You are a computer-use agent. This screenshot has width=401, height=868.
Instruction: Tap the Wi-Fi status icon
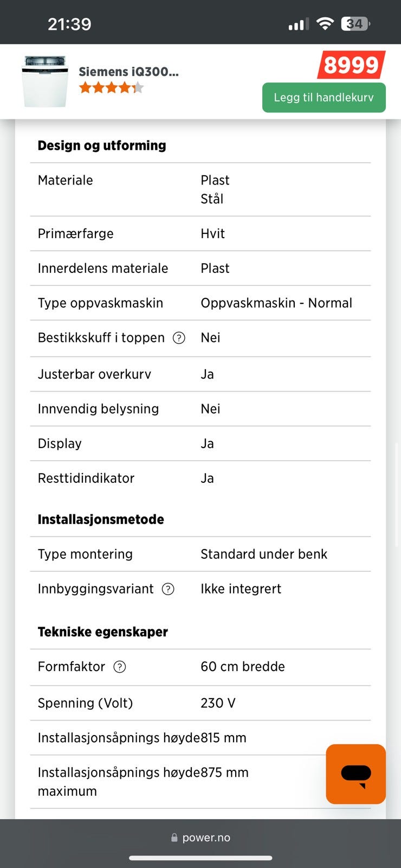click(x=325, y=24)
